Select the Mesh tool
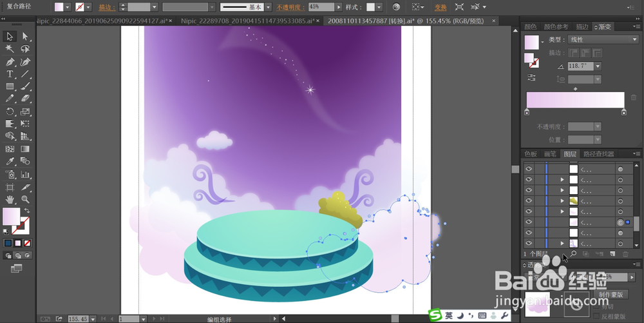Screen dimensions: 644x323 click(10, 149)
